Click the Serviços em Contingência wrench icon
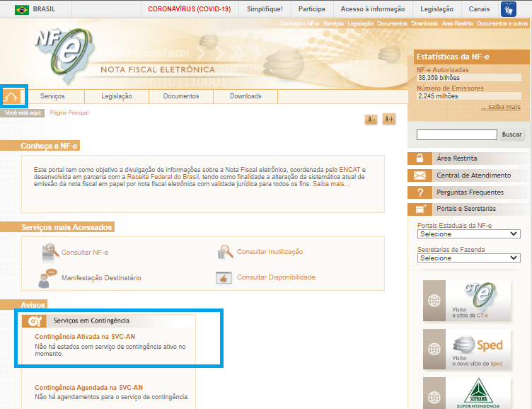Image resolution: width=532 pixels, height=409 pixels. coord(34,321)
